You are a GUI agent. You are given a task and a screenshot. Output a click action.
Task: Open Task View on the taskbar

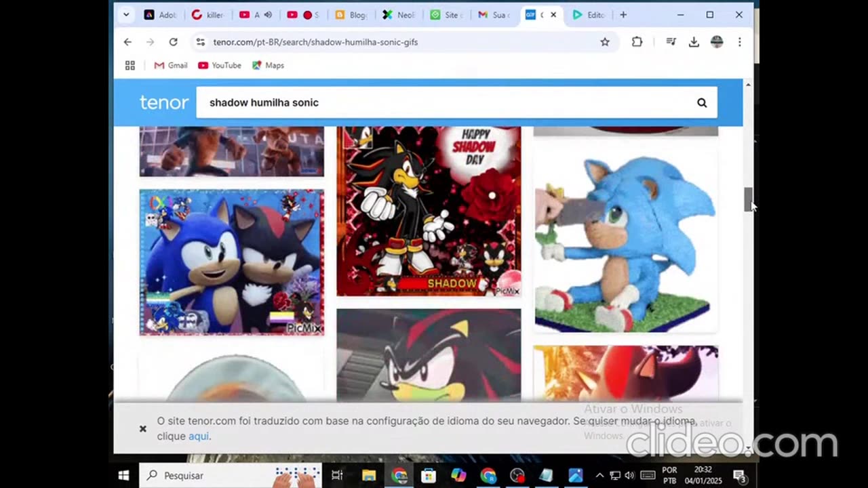click(x=337, y=475)
